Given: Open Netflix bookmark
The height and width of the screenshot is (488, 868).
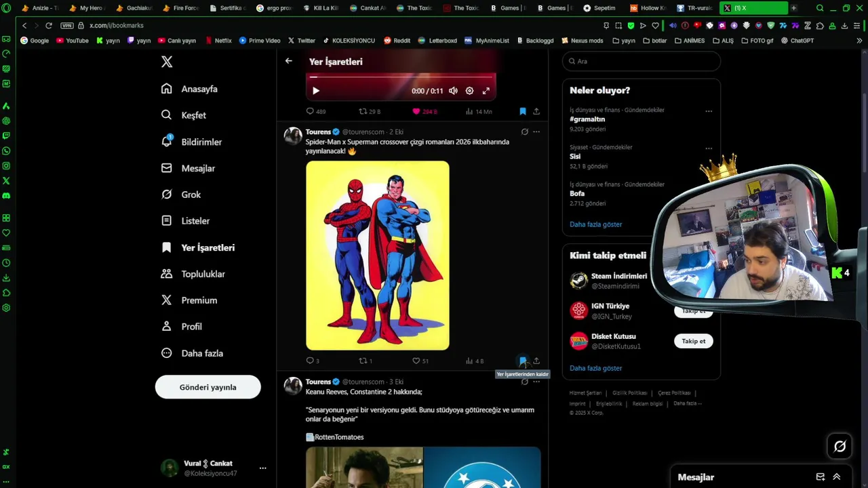Looking at the screenshot, I should click(218, 41).
